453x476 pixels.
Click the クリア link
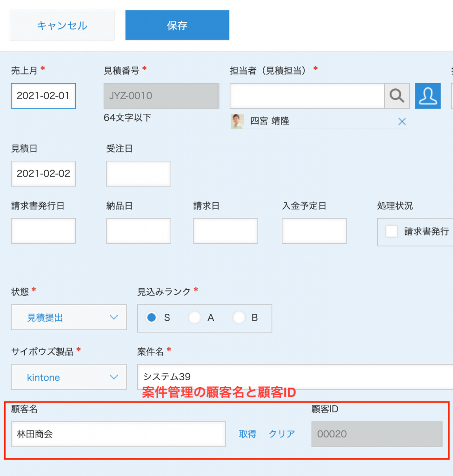[x=282, y=434]
